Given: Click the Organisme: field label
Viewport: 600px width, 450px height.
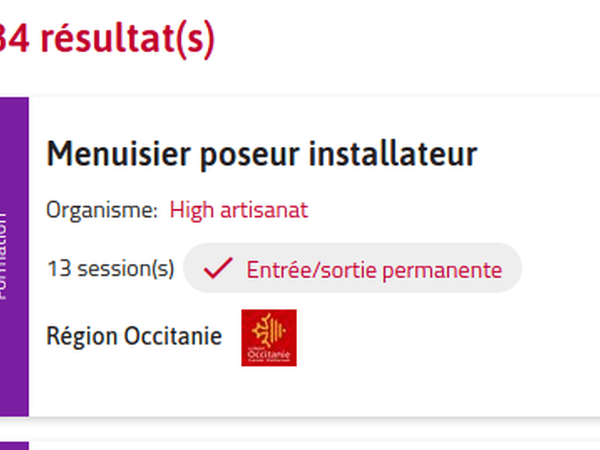Looking at the screenshot, I should (x=102, y=210).
